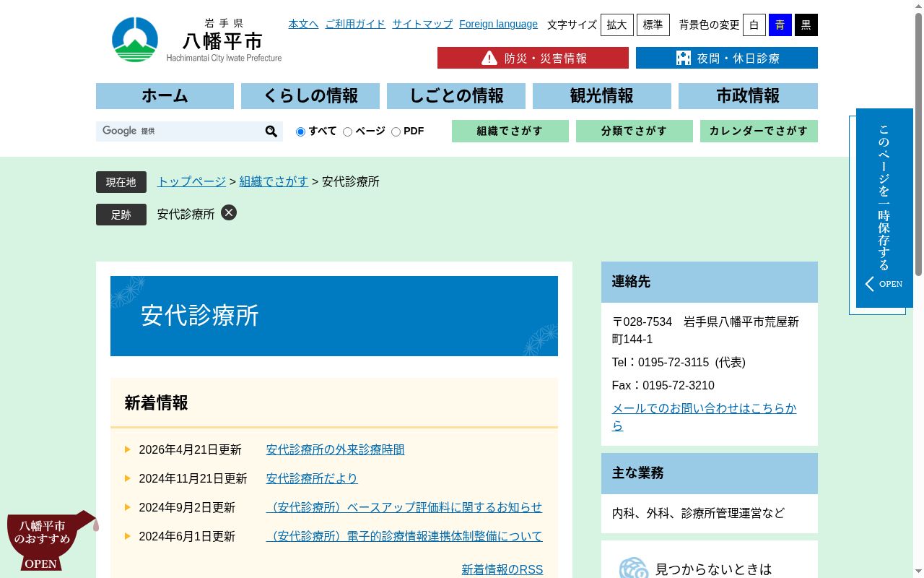
Task: Go to 組織でさがす in the breadcrumb
Action: pos(274,182)
